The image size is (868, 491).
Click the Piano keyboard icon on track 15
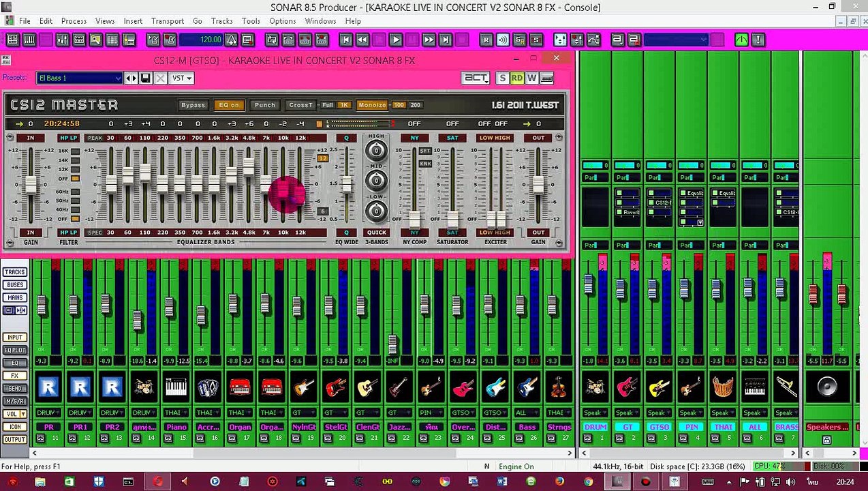pos(176,388)
